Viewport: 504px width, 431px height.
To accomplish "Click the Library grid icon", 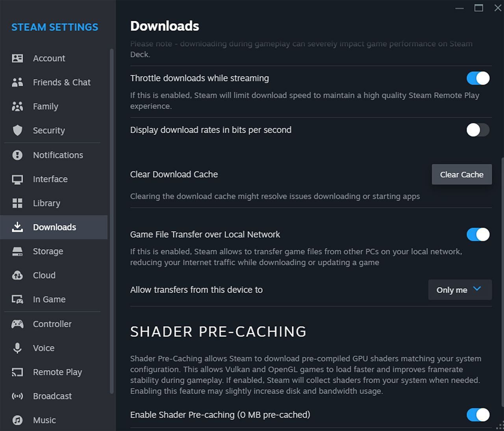I will (x=17, y=203).
